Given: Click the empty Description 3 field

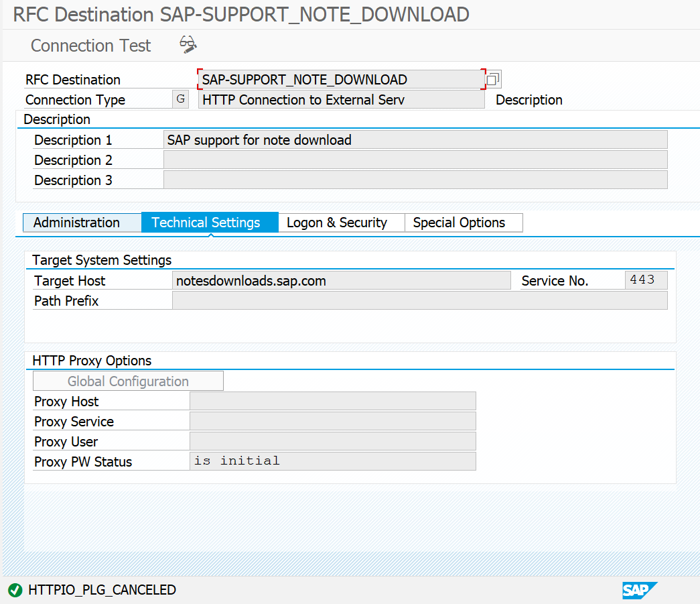Looking at the screenshot, I should pos(415,180).
